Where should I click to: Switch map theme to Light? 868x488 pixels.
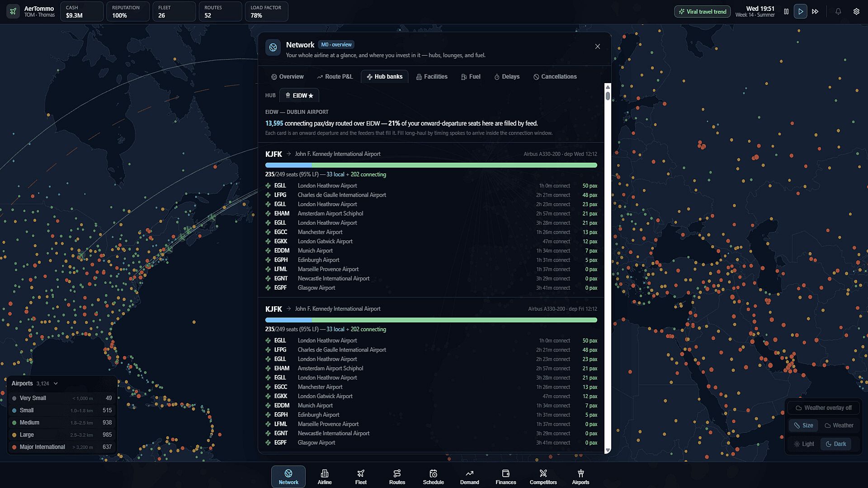804,444
